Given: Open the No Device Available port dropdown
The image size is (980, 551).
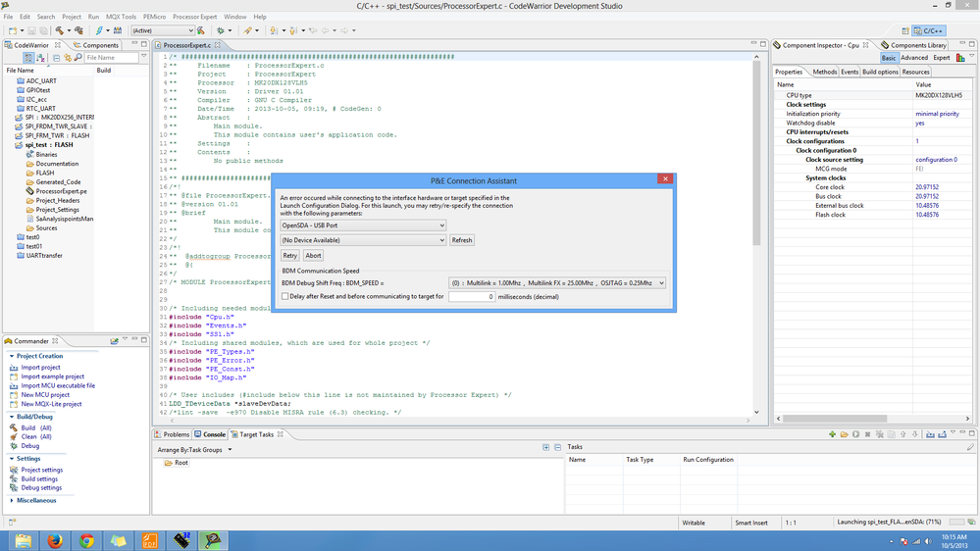Looking at the screenshot, I should tap(363, 240).
